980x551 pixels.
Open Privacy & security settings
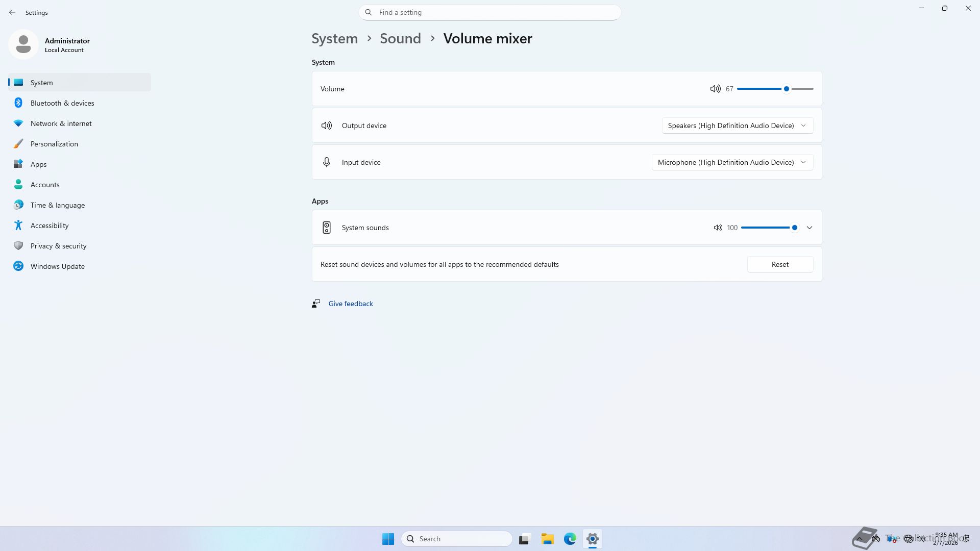[58, 246]
